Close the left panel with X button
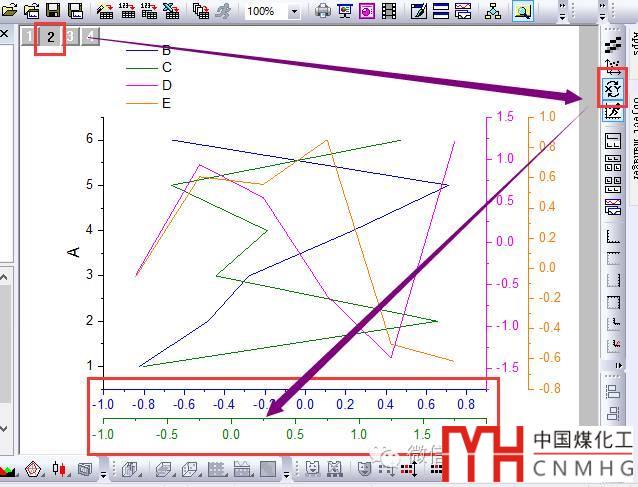 (4, 33)
